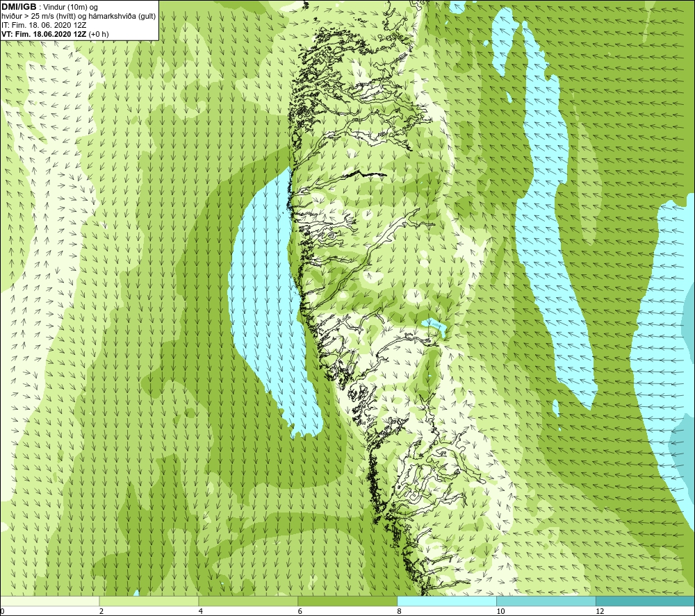Click the legend scale label "8"
695x616 pixels.
400,611
